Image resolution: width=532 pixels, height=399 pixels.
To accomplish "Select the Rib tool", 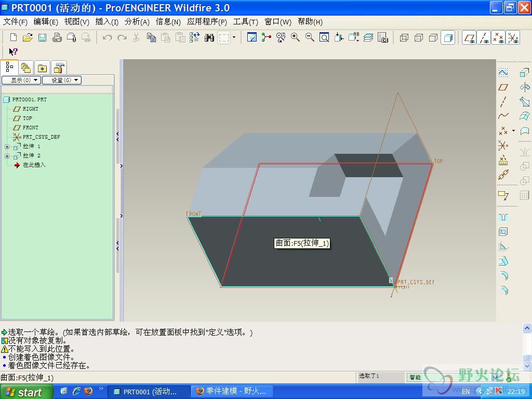I will click(x=503, y=247).
